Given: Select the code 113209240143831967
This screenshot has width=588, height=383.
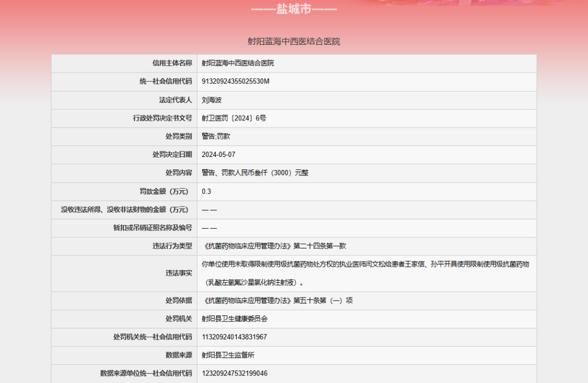Looking at the screenshot, I should [x=234, y=337].
